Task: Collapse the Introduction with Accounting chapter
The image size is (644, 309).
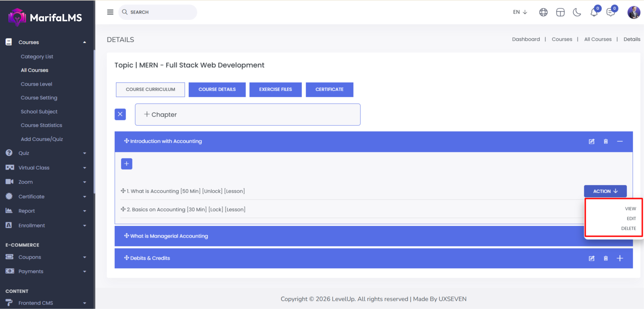Action: (620, 141)
